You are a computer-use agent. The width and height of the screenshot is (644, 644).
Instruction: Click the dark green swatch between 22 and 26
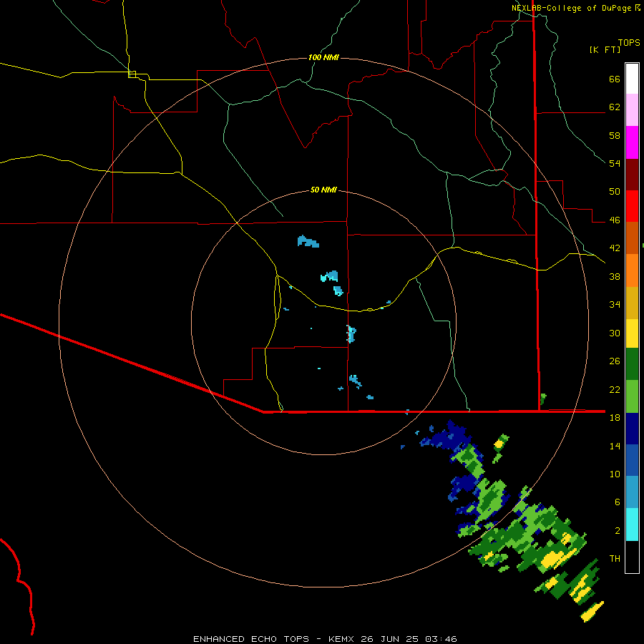[632, 364]
